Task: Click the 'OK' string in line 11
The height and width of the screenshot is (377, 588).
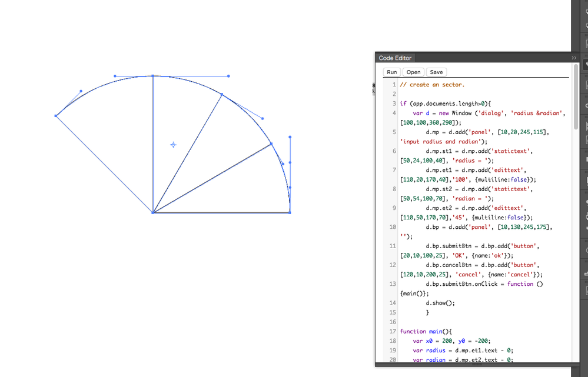Action: [x=459, y=256]
